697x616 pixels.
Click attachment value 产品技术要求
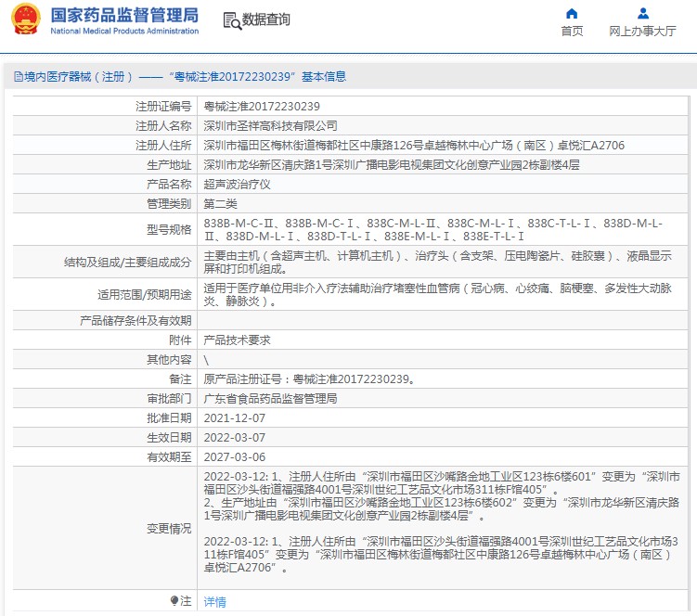237,340
